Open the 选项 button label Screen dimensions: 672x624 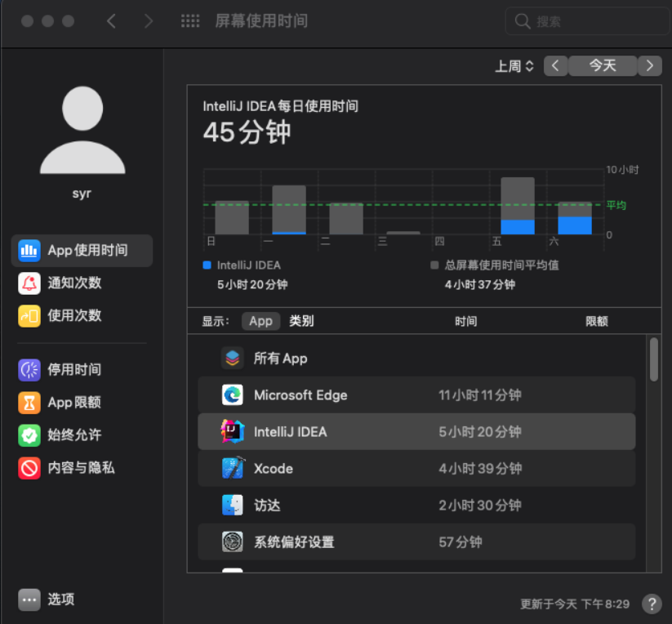point(61,599)
